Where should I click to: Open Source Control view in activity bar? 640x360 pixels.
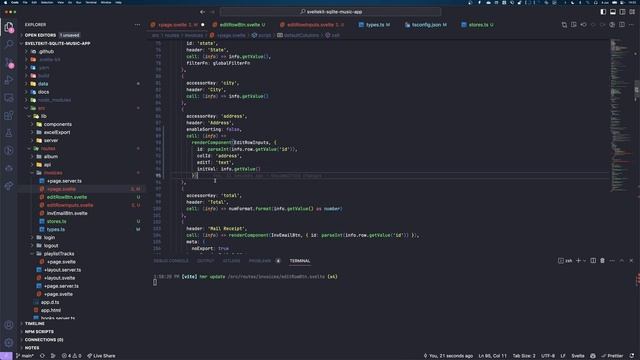[x=9, y=62]
